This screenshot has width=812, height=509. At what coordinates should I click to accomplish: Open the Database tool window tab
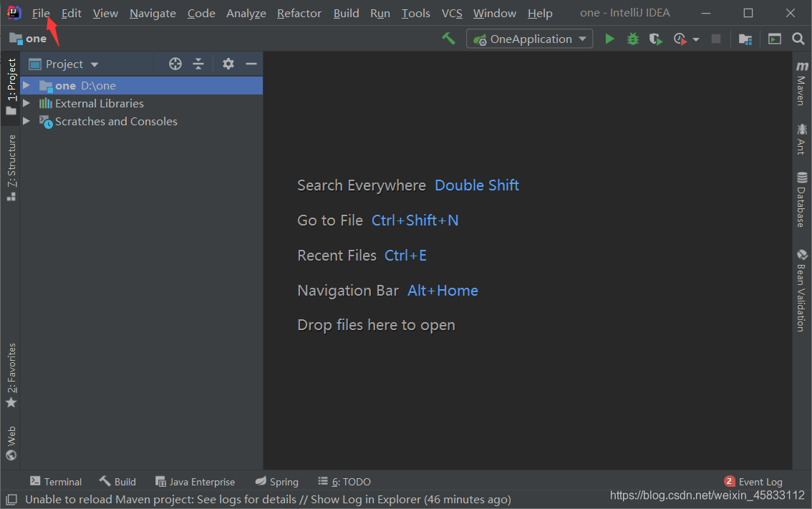point(802,199)
